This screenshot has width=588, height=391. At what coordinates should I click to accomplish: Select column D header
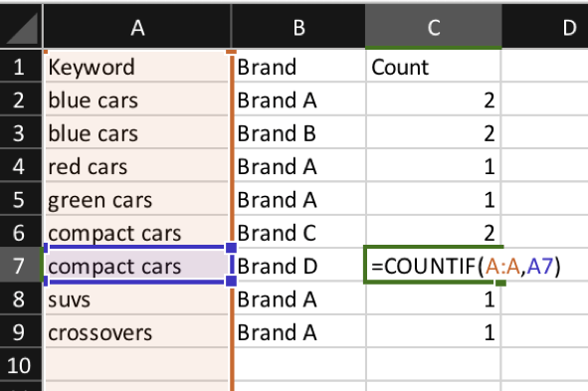(545, 27)
